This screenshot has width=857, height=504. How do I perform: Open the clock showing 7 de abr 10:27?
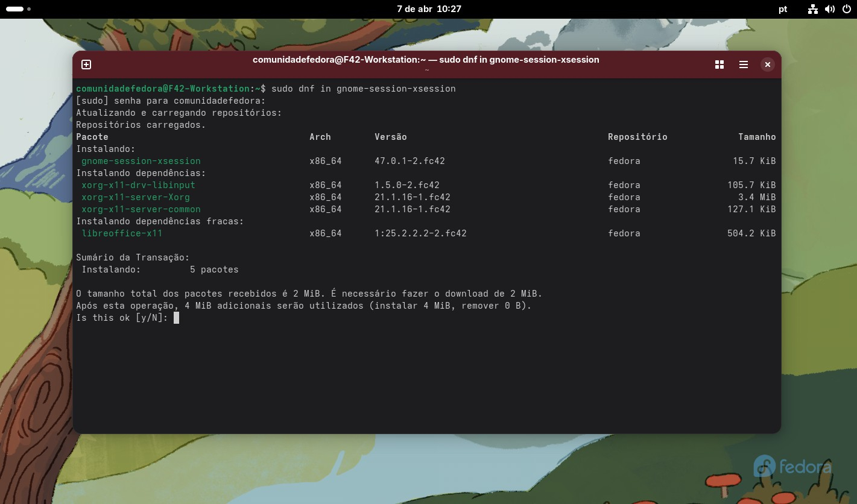tap(429, 9)
